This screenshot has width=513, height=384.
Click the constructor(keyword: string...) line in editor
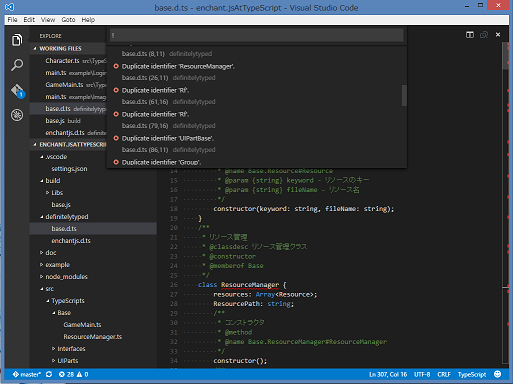pos(304,209)
